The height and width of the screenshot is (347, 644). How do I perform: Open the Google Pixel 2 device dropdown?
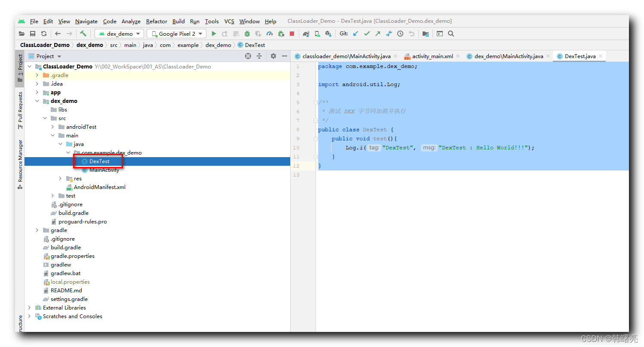click(177, 34)
